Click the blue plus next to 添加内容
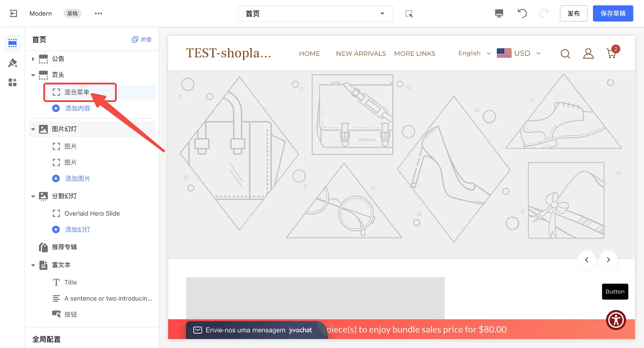644x348 pixels. click(x=56, y=108)
